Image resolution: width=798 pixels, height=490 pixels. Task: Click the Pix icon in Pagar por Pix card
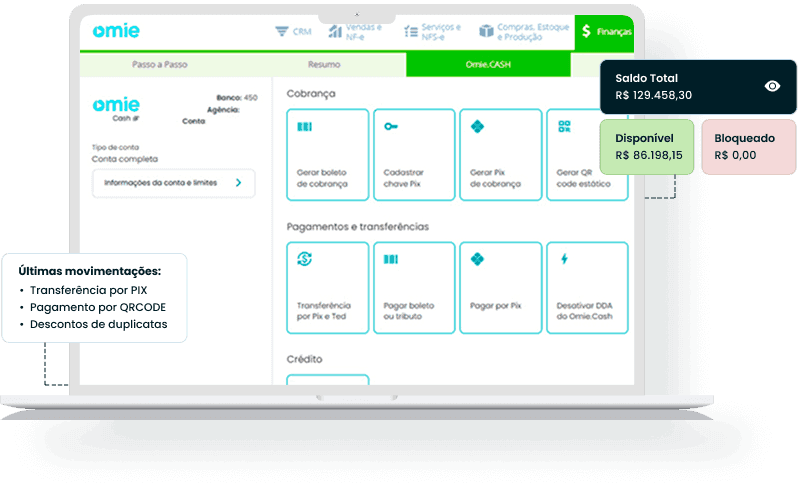point(477,259)
